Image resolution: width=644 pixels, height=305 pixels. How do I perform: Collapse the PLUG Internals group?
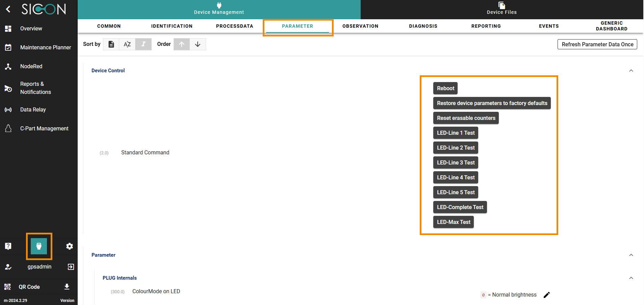pos(631,278)
